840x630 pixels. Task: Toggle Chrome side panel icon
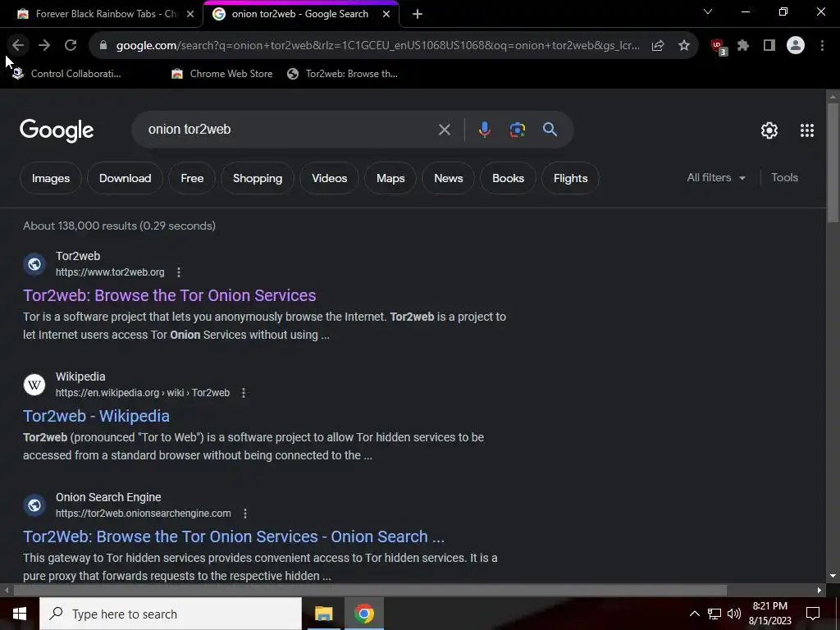(x=769, y=46)
